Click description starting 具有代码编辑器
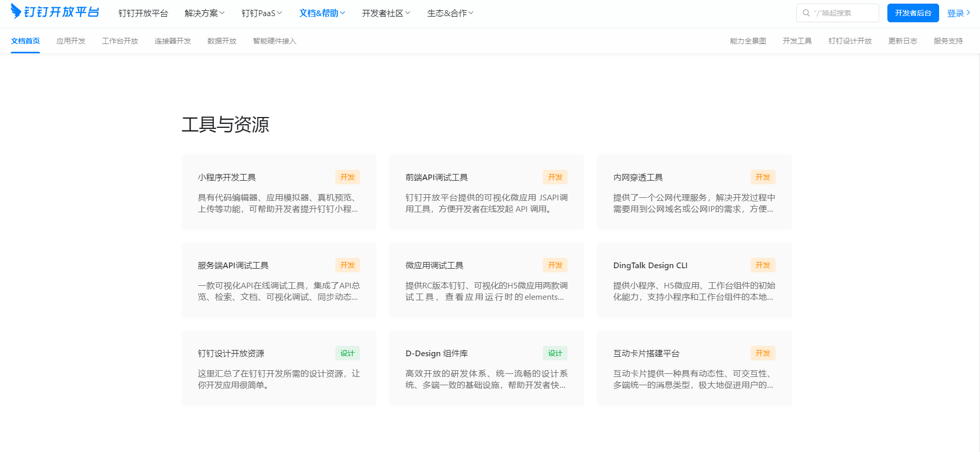Image resolution: width=980 pixels, height=452 pixels. pyautogui.click(x=279, y=203)
